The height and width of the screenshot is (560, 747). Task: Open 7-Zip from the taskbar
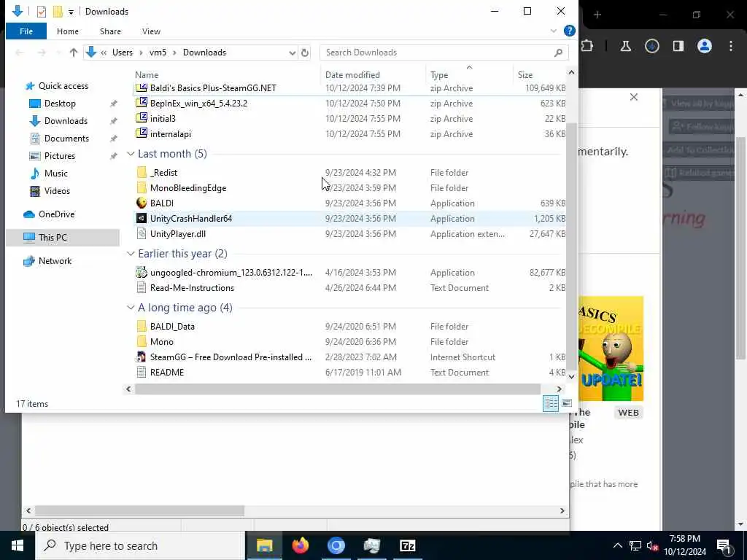408,545
